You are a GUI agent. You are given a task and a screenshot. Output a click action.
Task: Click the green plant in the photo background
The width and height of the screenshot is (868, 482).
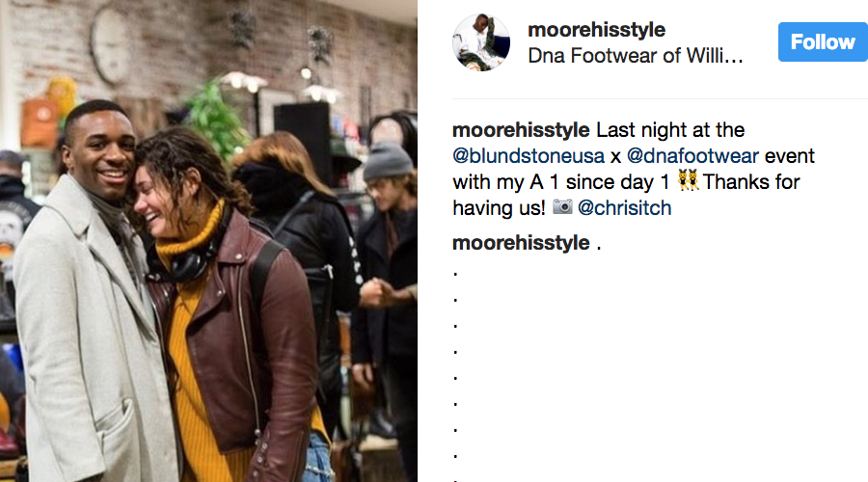click(x=217, y=120)
